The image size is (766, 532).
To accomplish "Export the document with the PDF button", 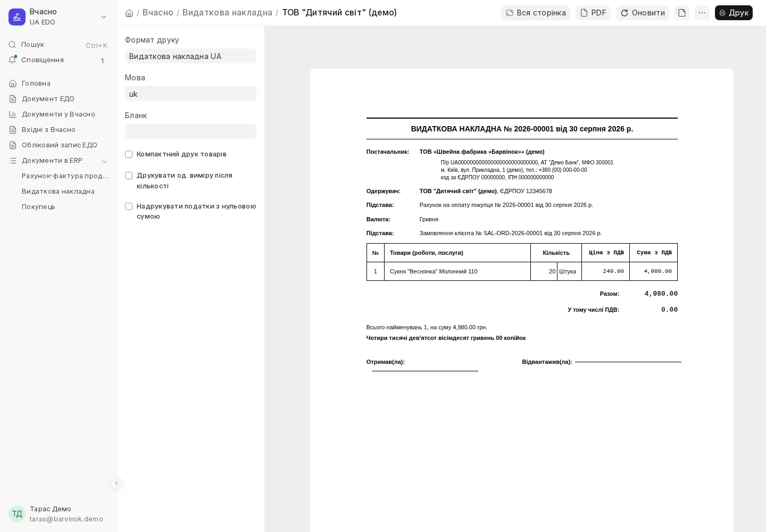I will tap(593, 13).
